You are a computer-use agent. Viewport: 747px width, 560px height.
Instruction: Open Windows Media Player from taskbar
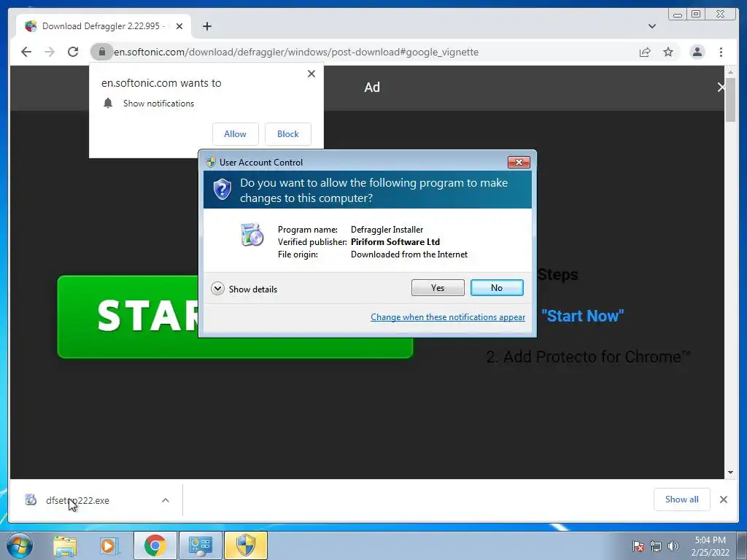pyautogui.click(x=109, y=545)
